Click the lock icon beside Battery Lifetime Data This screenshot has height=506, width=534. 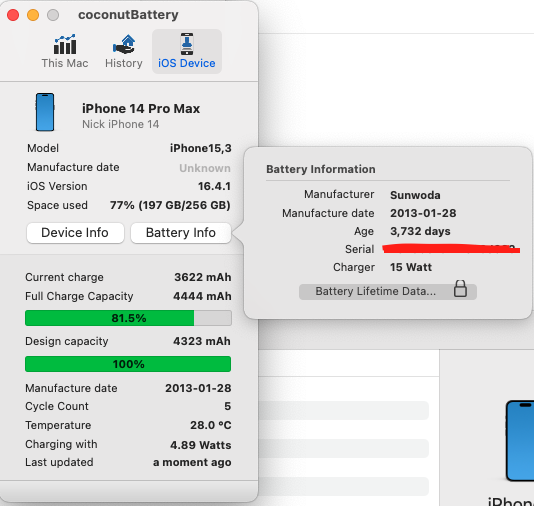460,289
